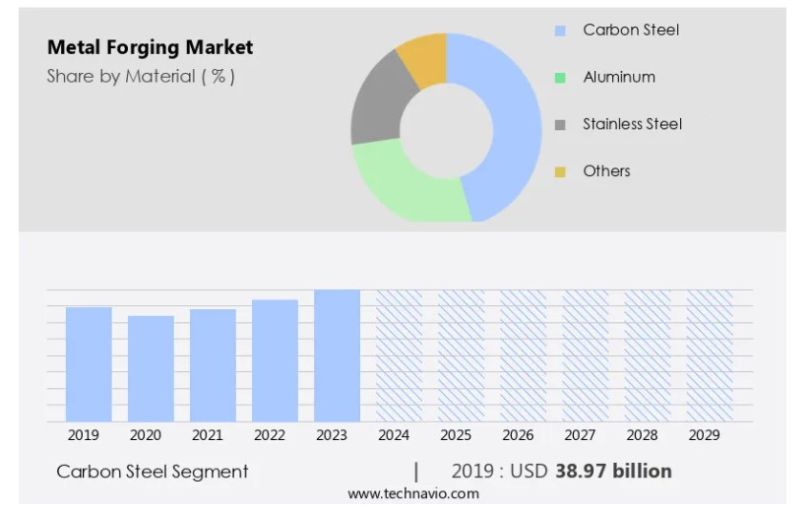Click the 2022 bar in chart
This screenshot has height=512, width=812.
click(x=275, y=360)
